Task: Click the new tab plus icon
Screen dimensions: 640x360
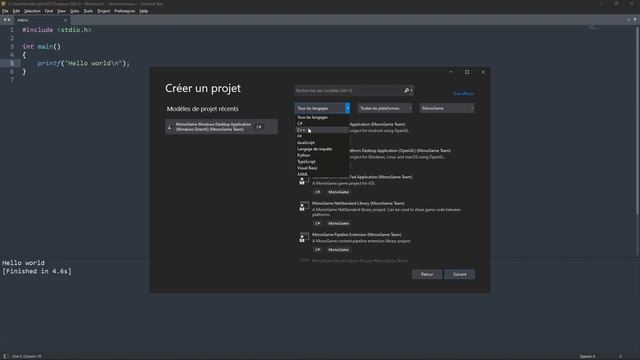Action: 629,20
